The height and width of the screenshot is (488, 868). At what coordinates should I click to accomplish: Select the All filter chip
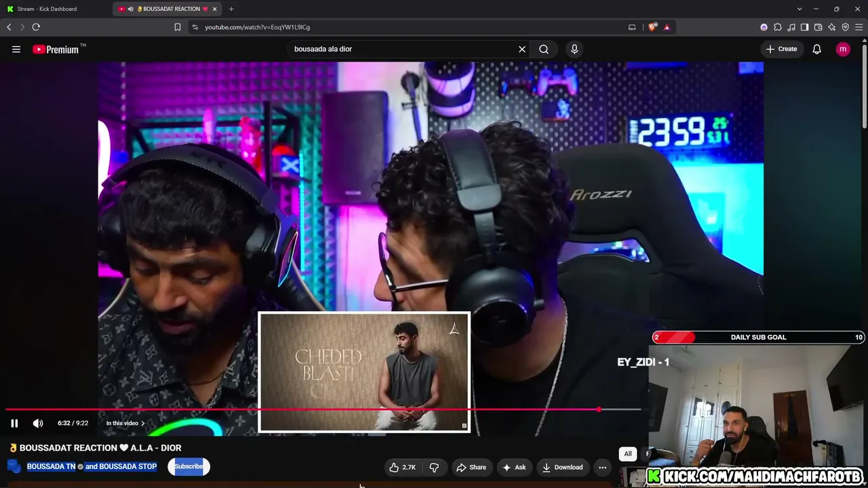(628, 453)
